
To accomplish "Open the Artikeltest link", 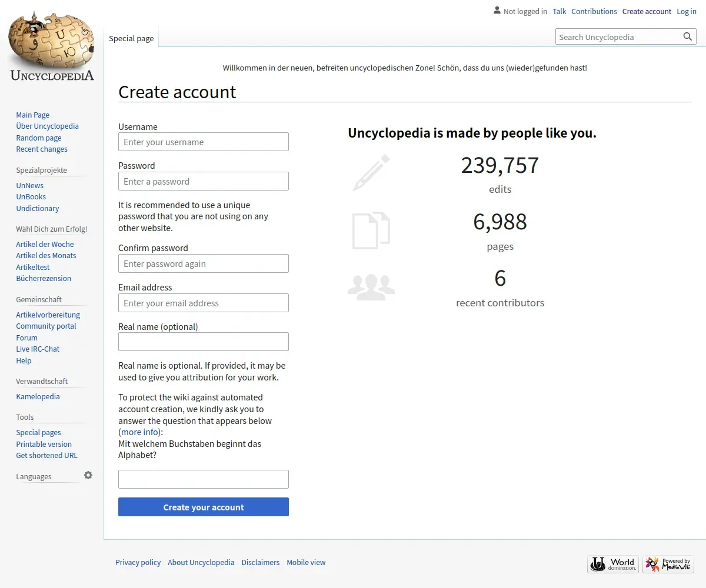I will [33, 267].
